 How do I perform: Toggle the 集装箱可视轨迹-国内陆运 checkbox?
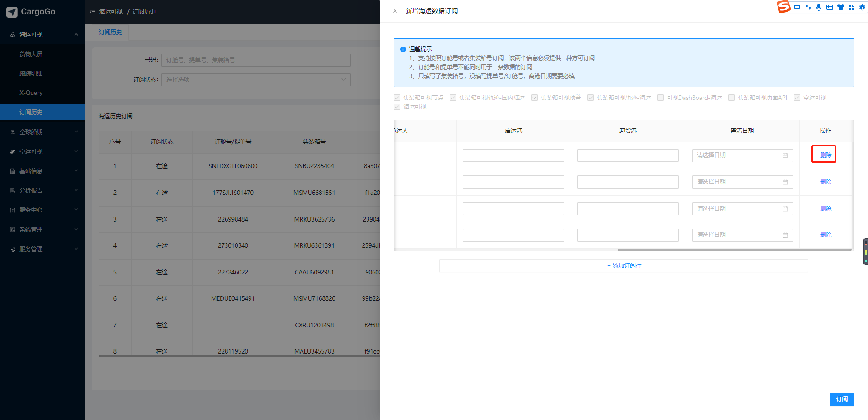click(453, 98)
